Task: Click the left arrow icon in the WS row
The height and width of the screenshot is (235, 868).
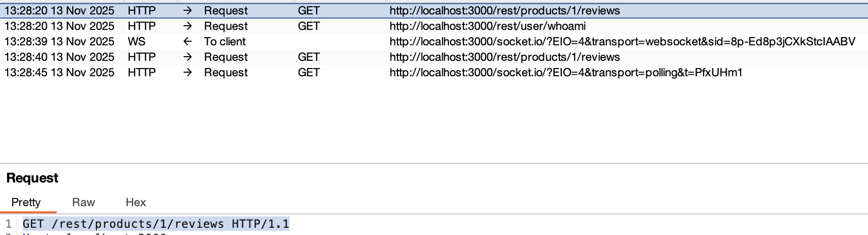Action: [188, 42]
